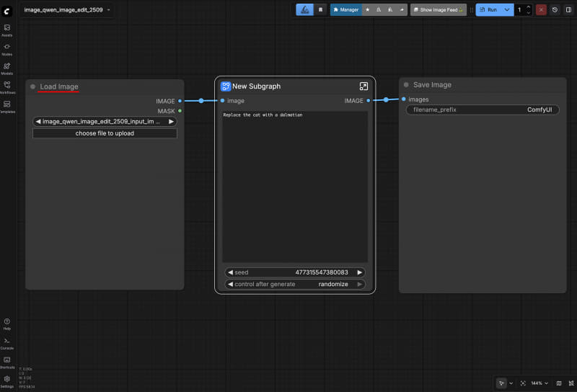Open the workflow tab name dropdown arrow

[x=109, y=10]
